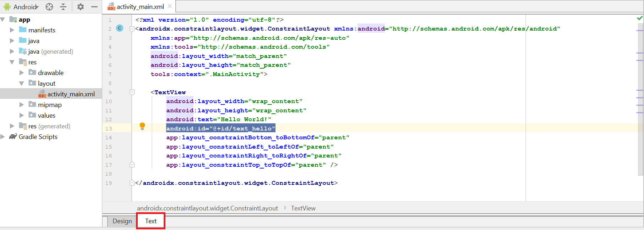
Task: Click layout_constraintBottom_toBottomOf attribute line
Action: 258,138
